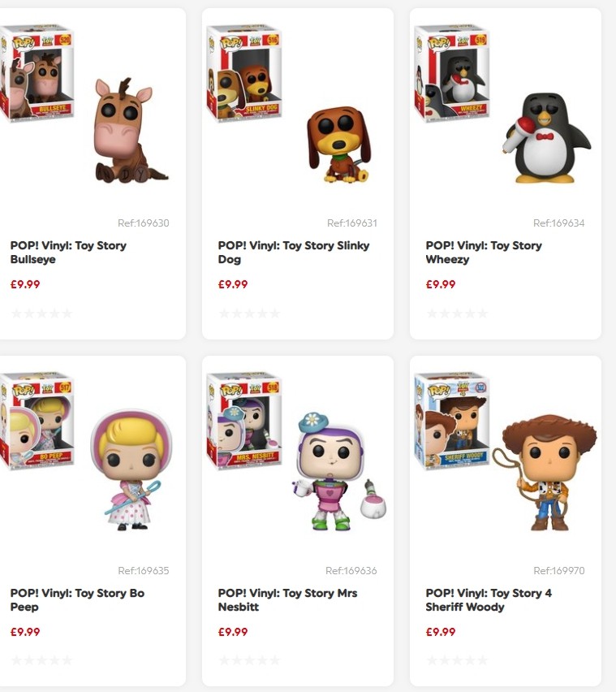View the Toy Story Wheezy product details
616x692 pixels.
point(484,253)
